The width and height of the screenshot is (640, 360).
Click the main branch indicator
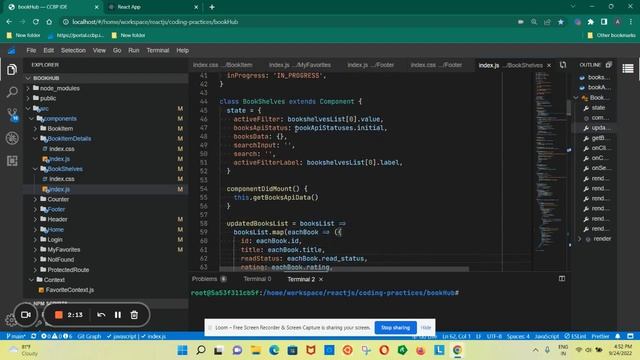click(16, 336)
